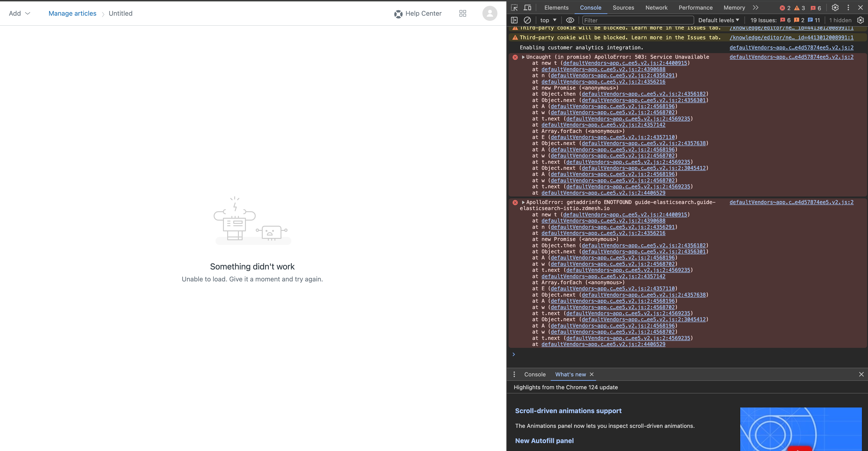Click the inspect element picker icon

(x=514, y=7)
